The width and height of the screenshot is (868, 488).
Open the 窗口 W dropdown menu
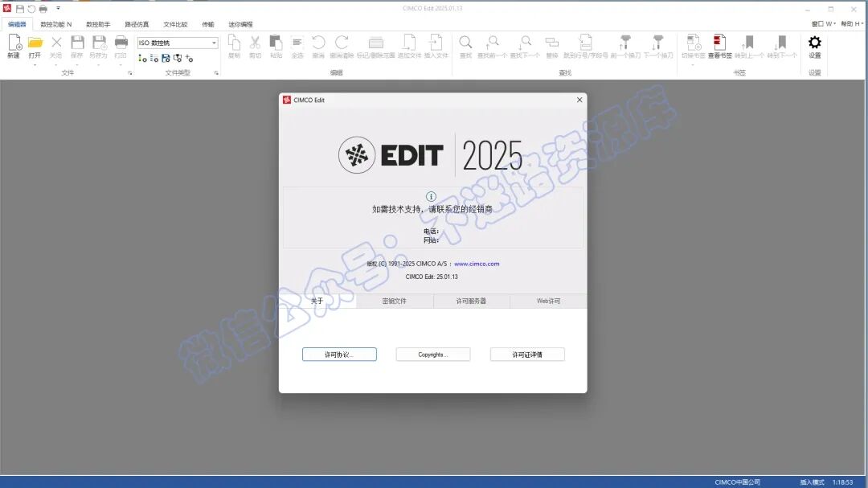click(x=823, y=24)
